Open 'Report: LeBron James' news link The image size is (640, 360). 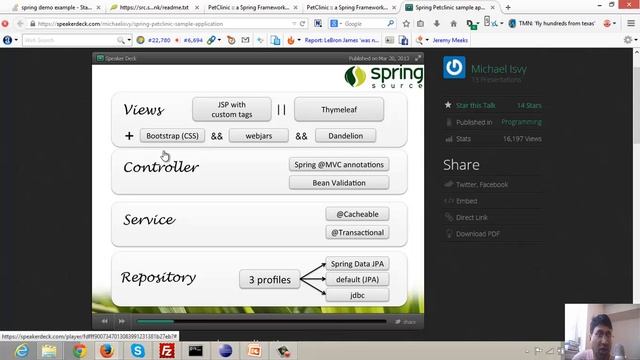coord(342,40)
